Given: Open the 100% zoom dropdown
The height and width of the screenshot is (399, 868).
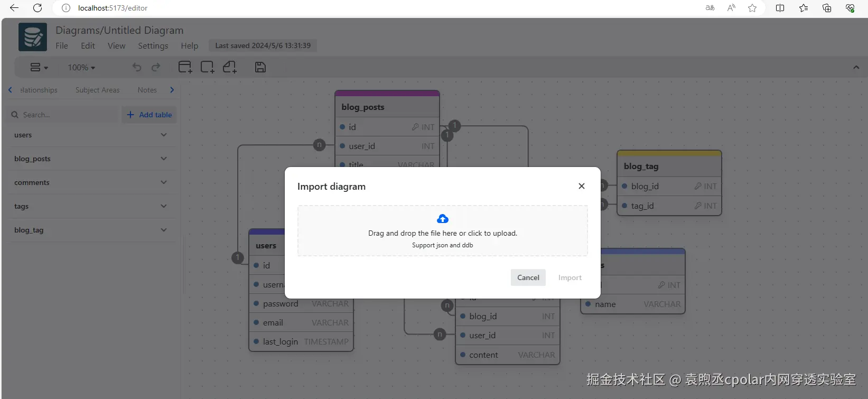Looking at the screenshot, I should click(x=81, y=67).
